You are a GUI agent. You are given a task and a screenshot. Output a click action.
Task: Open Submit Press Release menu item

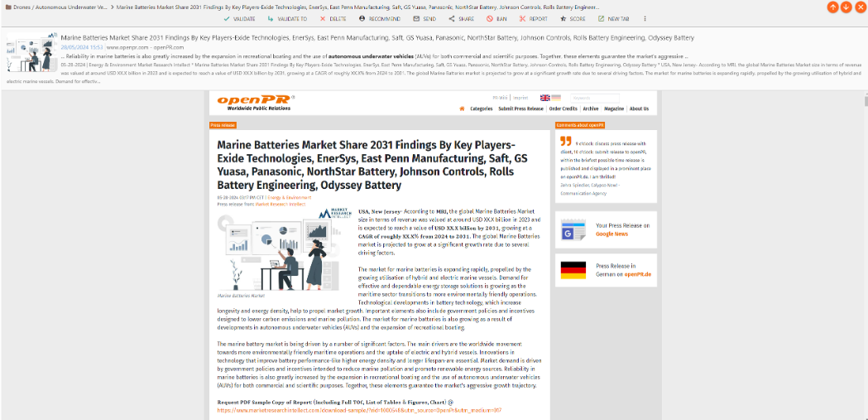520,109
